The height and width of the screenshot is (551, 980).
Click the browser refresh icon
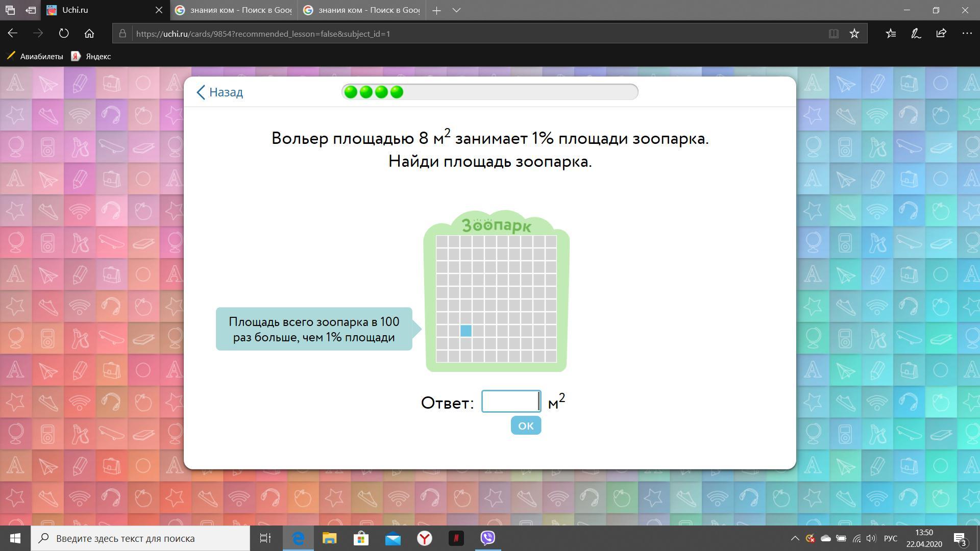pyautogui.click(x=64, y=34)
